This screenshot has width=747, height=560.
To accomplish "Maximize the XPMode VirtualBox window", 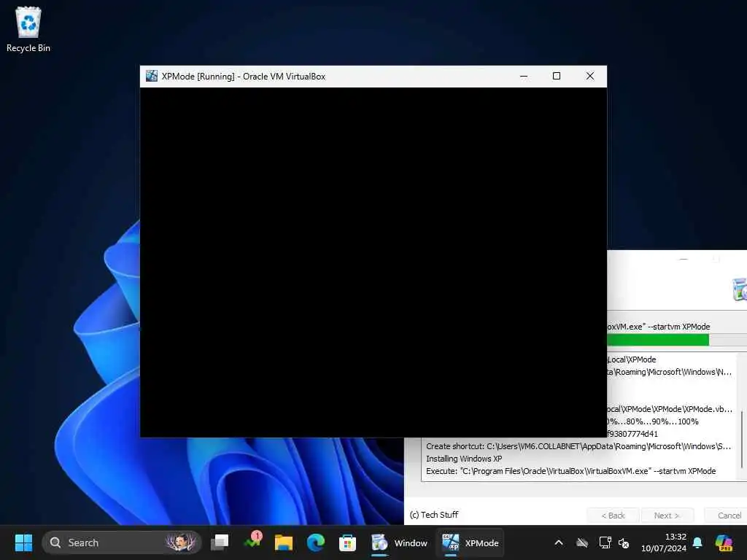I will coord(557,76).
